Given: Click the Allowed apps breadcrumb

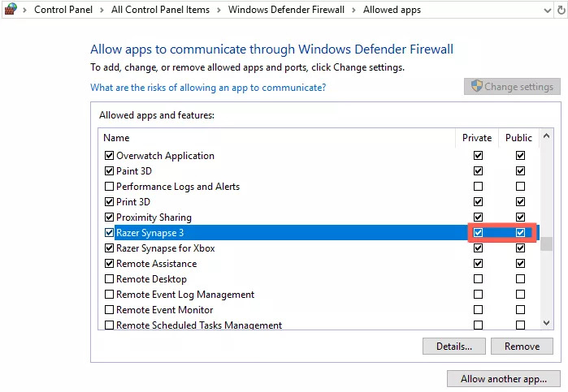Looking at the screenshot, I should [x=392, y=10].
